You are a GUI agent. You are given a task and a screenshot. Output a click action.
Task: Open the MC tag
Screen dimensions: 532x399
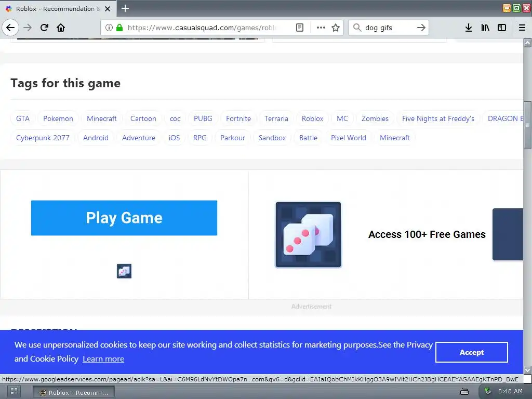point(342,119)
